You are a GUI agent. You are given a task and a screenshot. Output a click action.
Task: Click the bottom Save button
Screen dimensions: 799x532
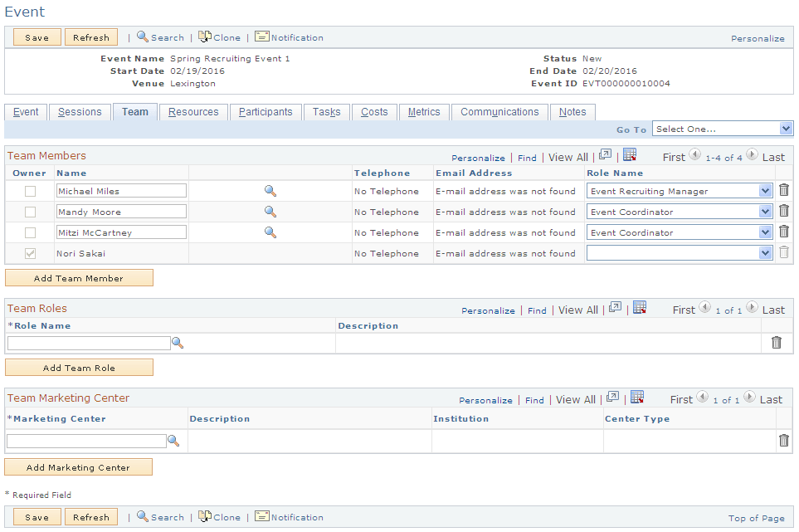click(x=37, y=517)
